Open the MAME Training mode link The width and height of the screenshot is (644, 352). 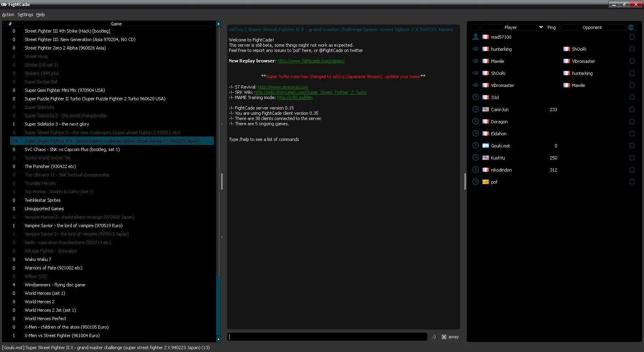click(295, 97)
